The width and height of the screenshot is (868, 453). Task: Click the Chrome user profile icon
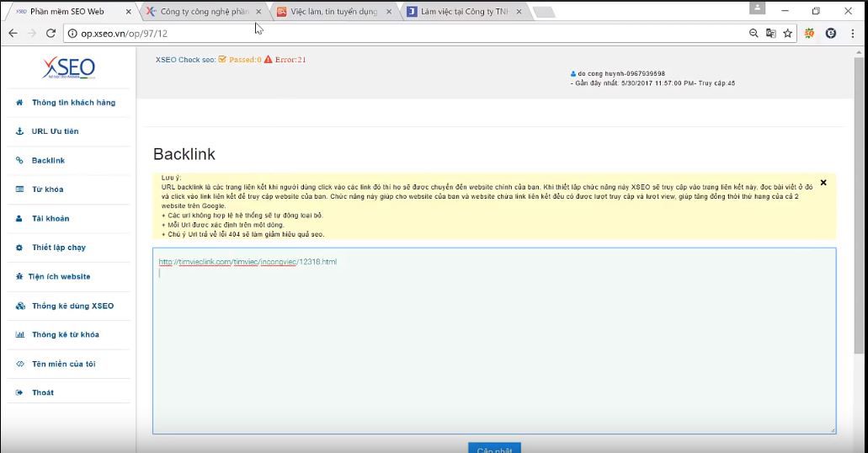click(x=757, y=8)
